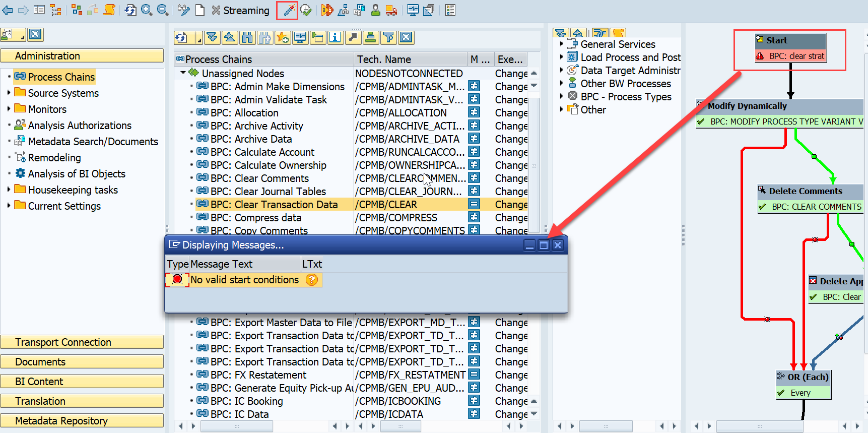Click the blue information icon
The image size is (868, 433).
coord(335,37)
